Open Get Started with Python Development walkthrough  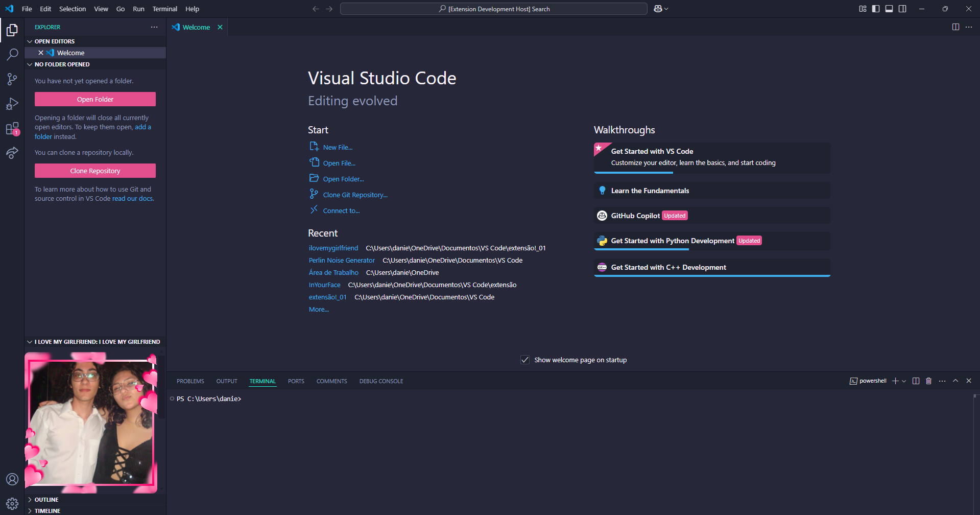(712, 241)
